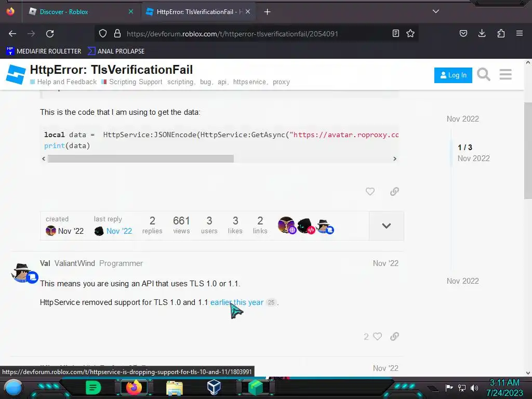Click the code block right scroll arrow
Viewport: 532px width, 399px height.
(x=395, y=158)
